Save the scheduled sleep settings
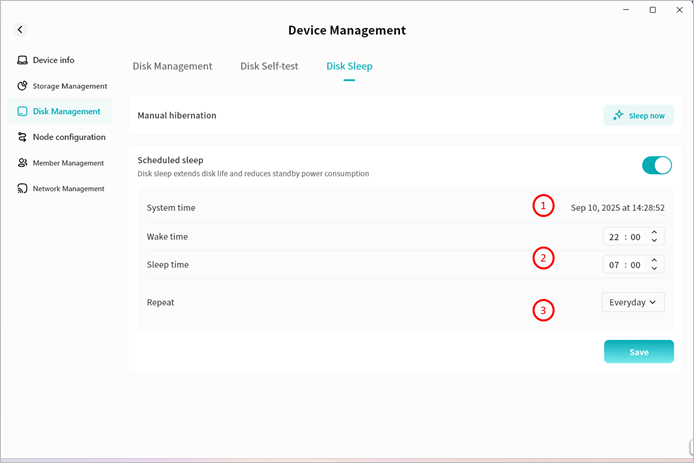This screenshot has height=463, width=694. click(638, 352)
